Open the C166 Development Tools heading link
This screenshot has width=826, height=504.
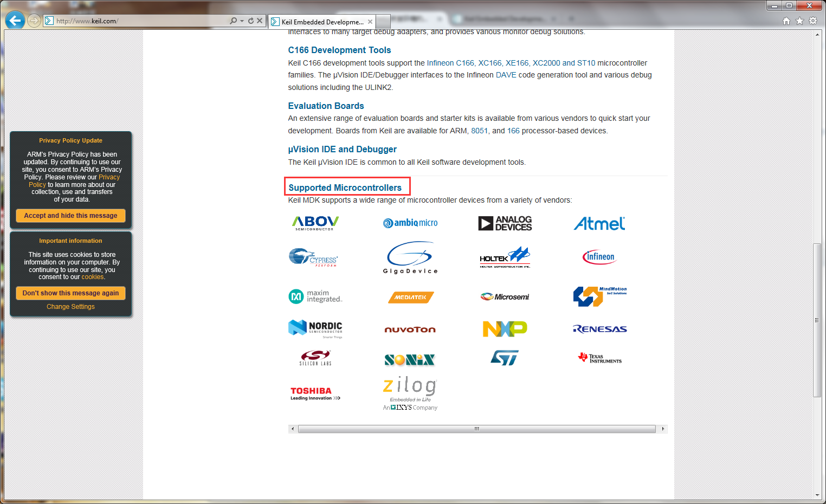coord(339,50)
